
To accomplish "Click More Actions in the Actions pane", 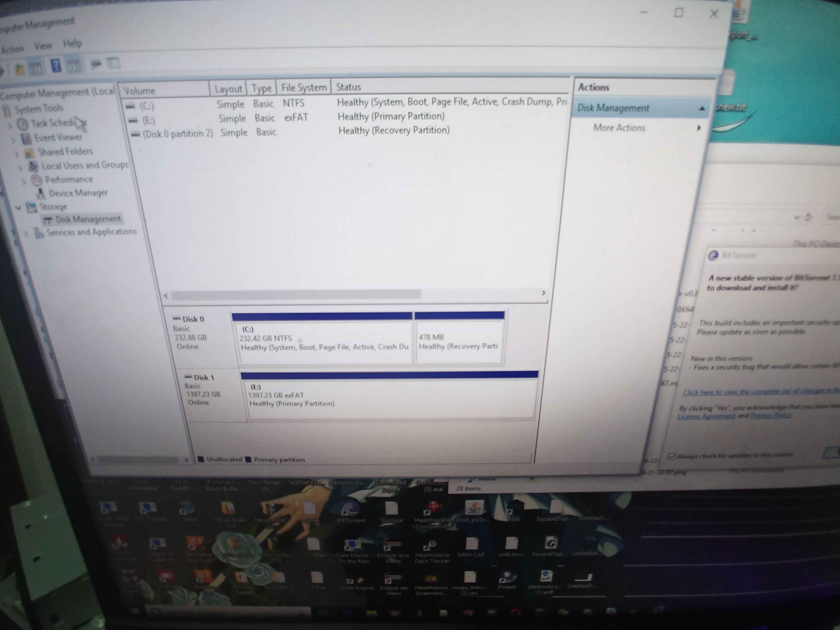I will (x=619, y=128).
